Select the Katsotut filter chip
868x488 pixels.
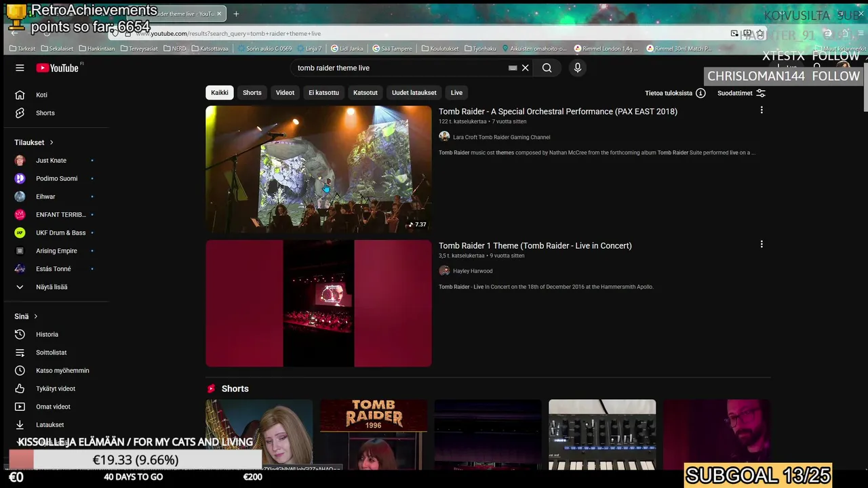(366, 93)
